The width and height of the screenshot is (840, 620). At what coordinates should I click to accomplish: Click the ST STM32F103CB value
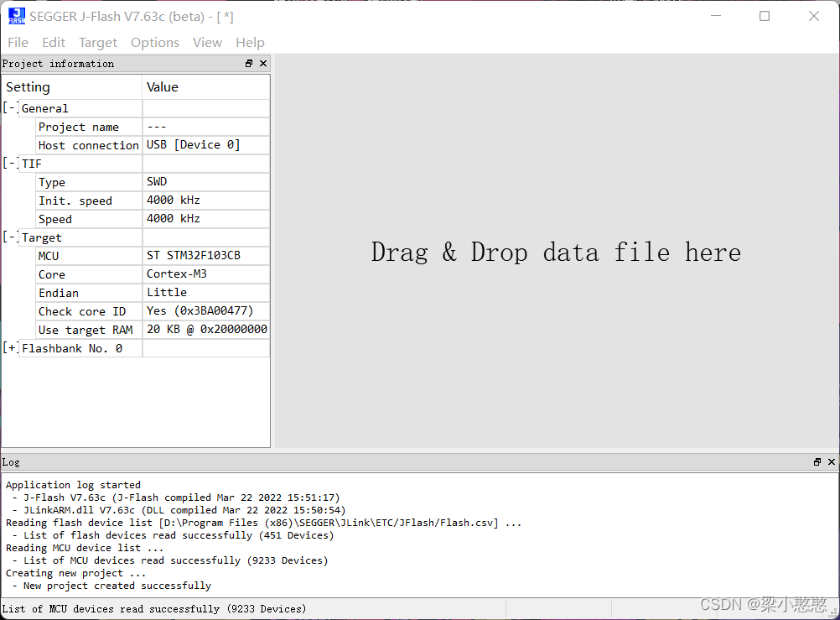coord(206,256)
